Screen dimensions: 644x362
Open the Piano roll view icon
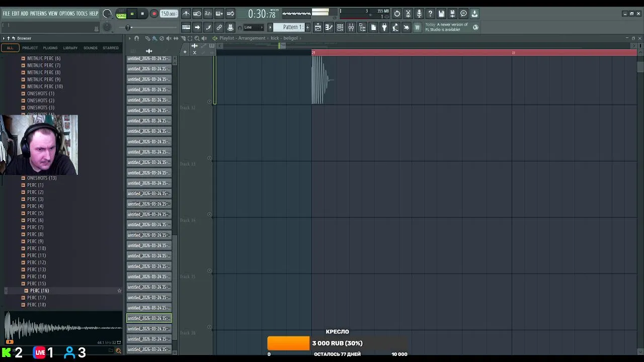[329, 27]
